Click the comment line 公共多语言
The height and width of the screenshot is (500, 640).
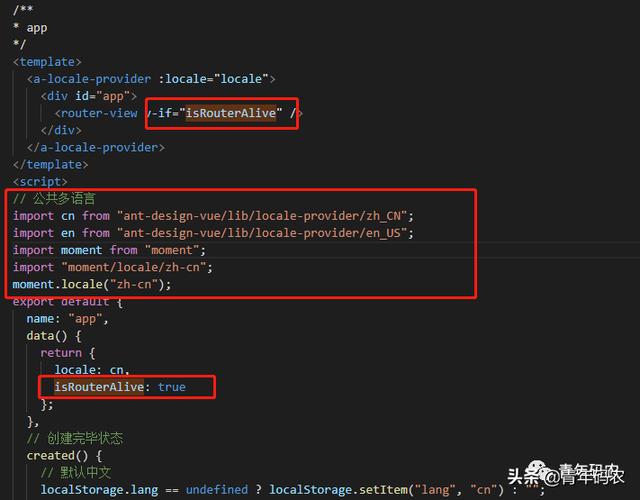54,199
